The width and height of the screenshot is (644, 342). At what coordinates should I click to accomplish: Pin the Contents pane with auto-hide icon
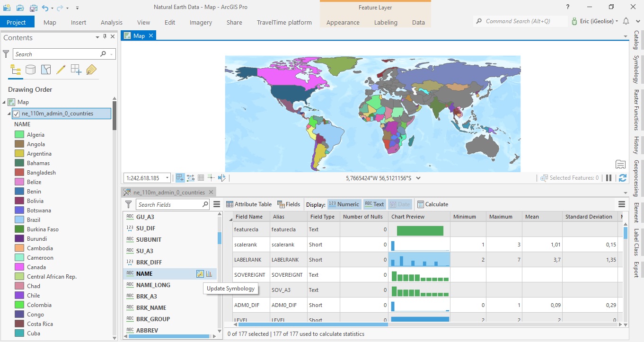(x=105, y=37)
